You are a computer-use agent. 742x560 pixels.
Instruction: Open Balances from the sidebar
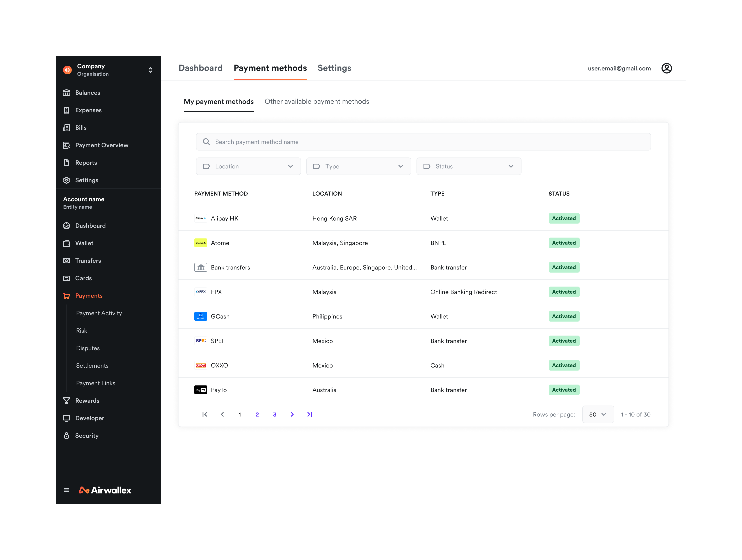click(x=87, y=93)
